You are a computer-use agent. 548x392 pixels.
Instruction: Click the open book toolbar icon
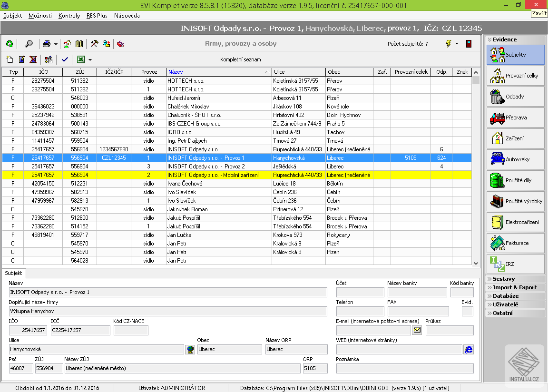click(x=79, y=44)
